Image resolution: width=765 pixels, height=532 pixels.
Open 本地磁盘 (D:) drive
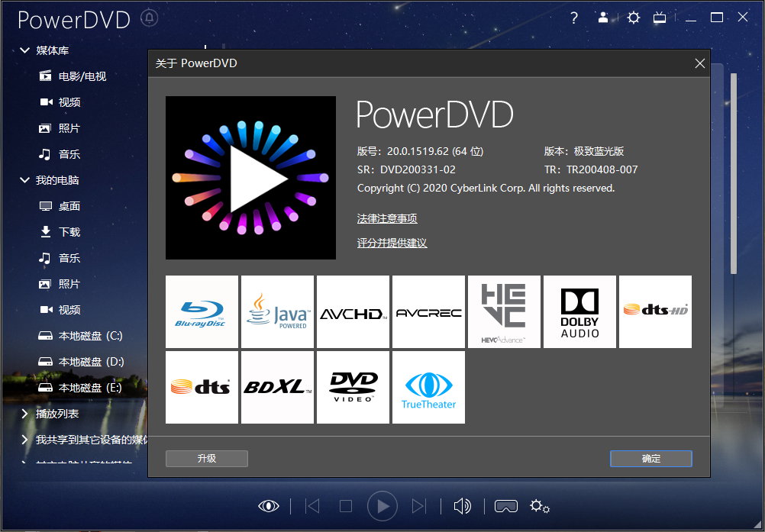click(81, 361)
